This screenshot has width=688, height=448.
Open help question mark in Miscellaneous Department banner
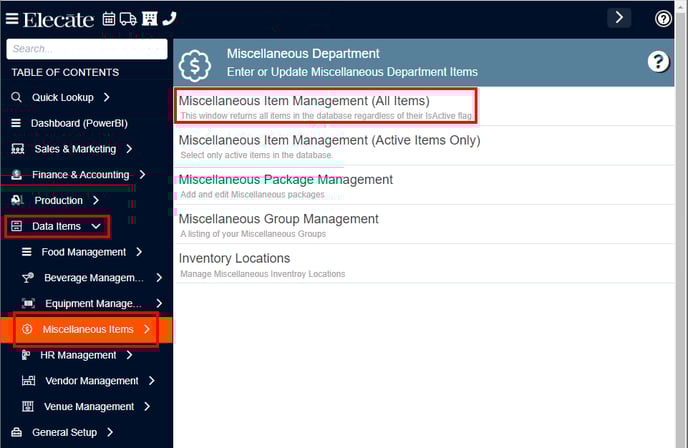tap(658, 62)
